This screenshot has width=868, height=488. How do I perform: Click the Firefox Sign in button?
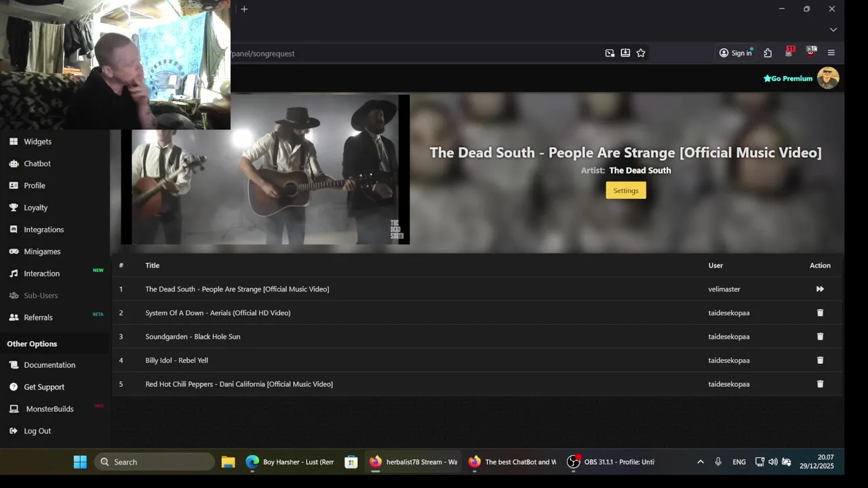point(736,53)
